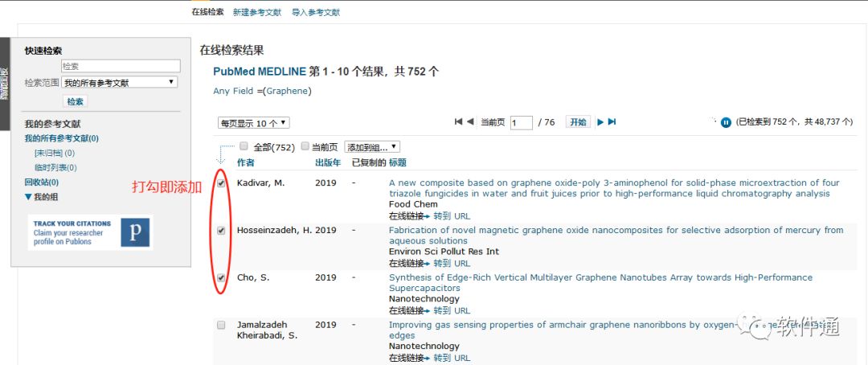868x365 pixels.
Task: Collapse the 我的组 section triangle
Action: [28, 197]
